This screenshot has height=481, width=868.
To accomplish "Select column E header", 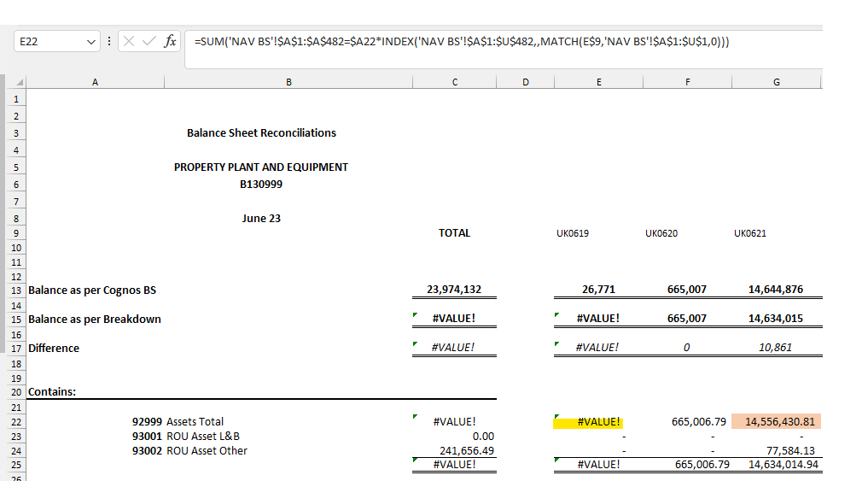I will (598, 82).
